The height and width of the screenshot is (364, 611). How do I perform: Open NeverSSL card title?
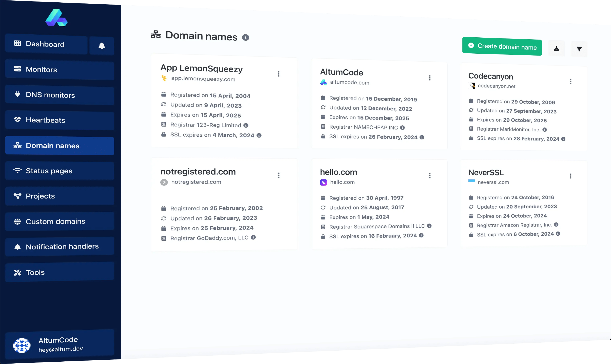click(486, 173)
